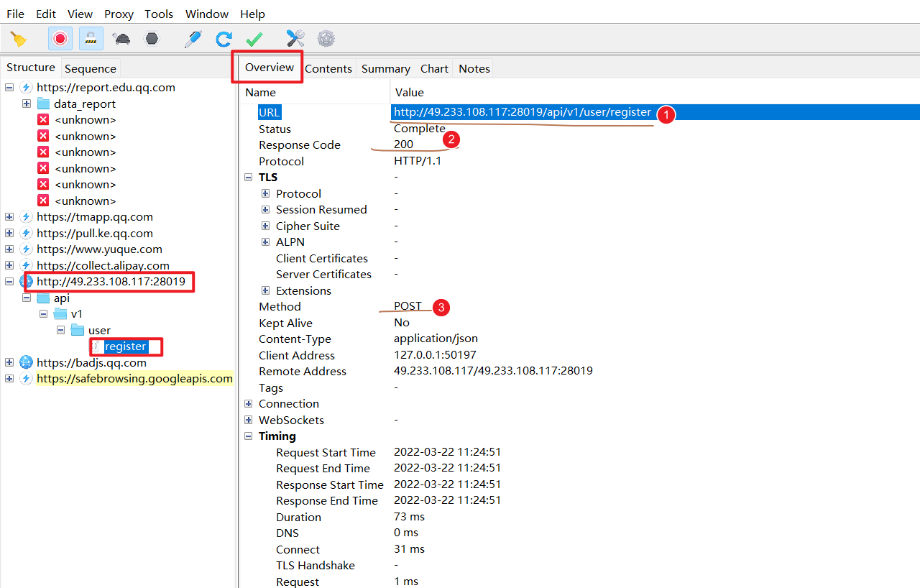Collapse the TLS section

tap(249, 178)
